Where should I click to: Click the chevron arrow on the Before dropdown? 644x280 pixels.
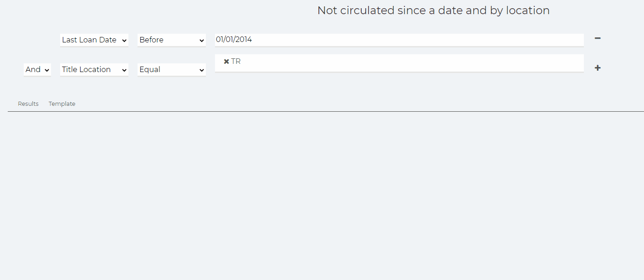(x=202, y=40)
